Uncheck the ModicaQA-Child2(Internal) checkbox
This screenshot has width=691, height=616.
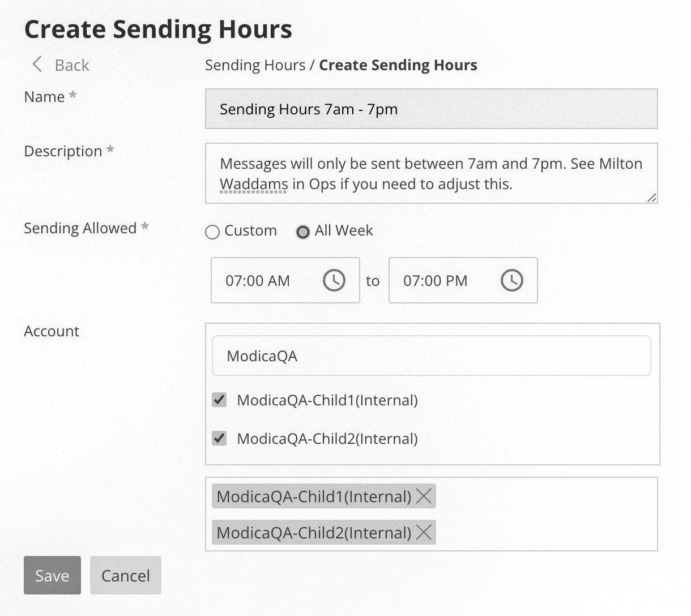[219, 438]
